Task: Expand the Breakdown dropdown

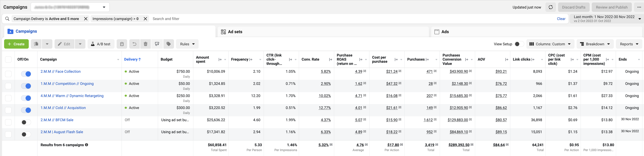Action: pyautogui.click(x=595, y=44)
